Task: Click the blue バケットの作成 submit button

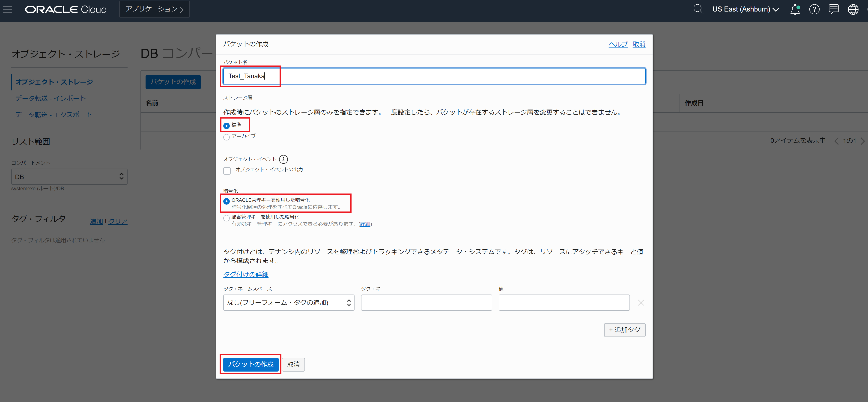Action: 251,364
